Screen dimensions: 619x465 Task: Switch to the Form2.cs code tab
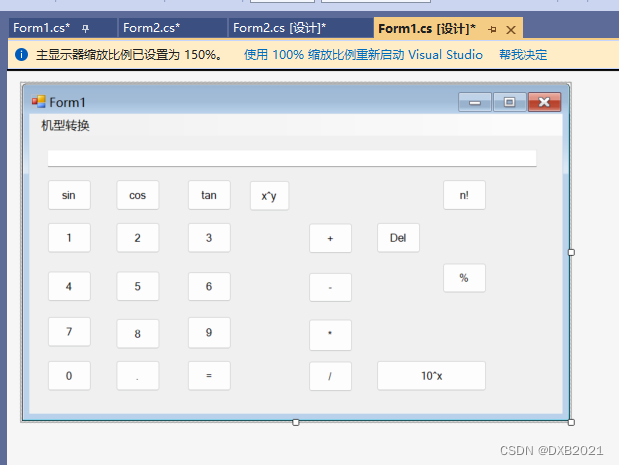point(152,28)
